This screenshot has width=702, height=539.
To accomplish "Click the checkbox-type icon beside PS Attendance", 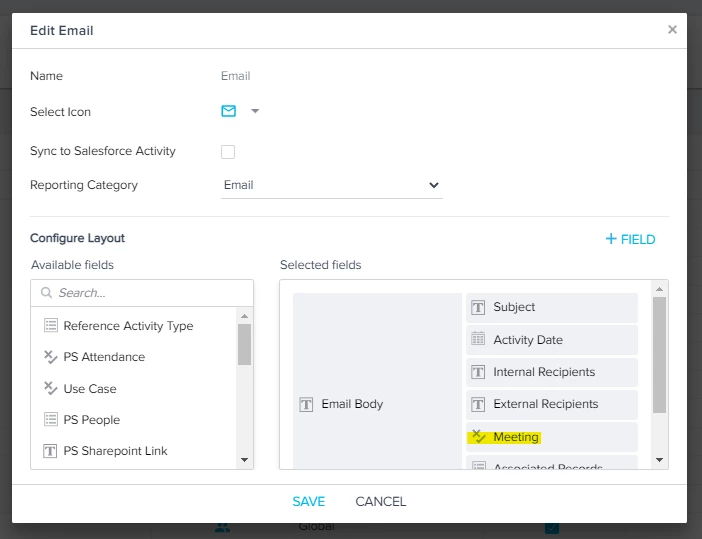I will tap(51, 357).
